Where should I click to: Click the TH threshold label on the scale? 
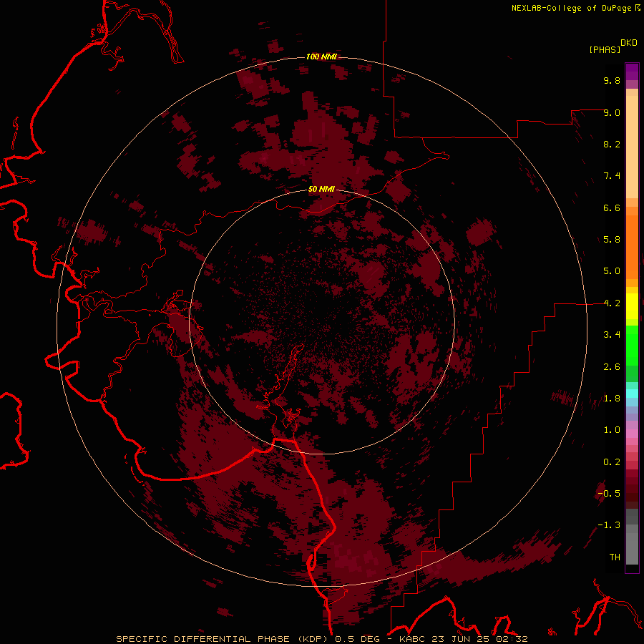click(x=615, y=557)
